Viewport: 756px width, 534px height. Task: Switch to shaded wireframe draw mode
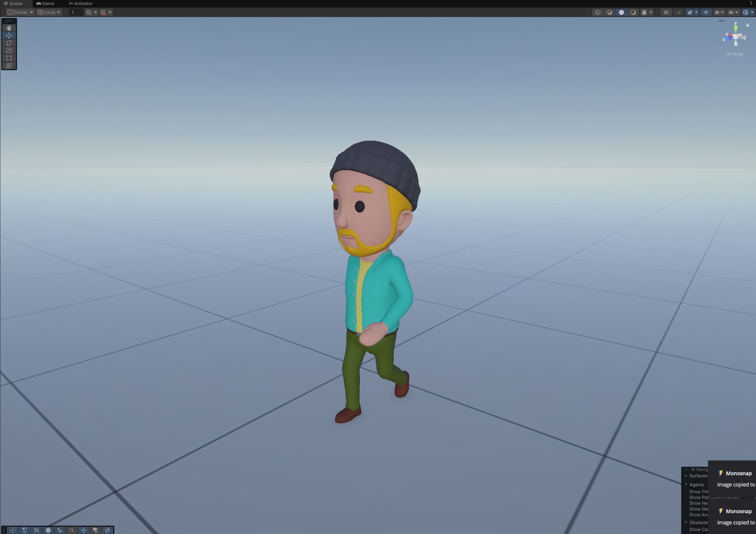610,12
